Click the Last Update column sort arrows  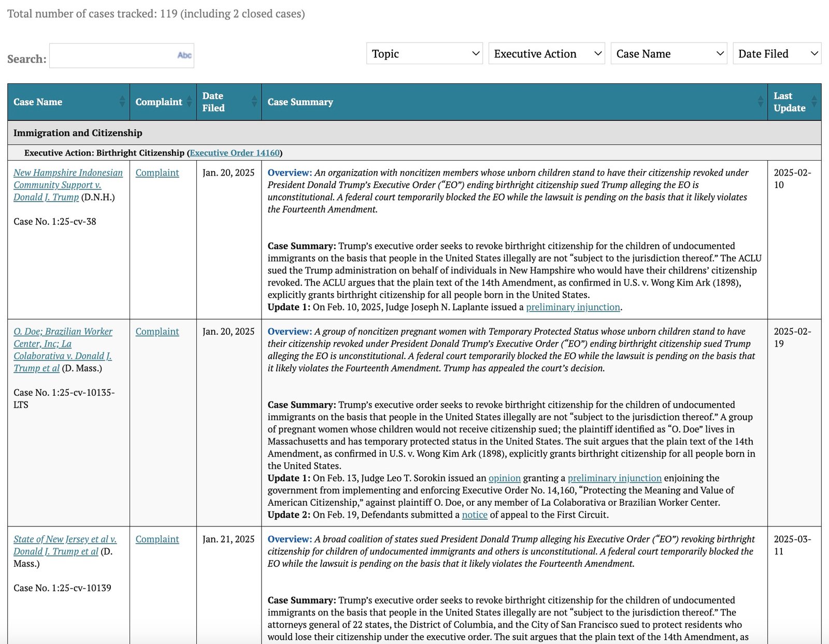point(814,102)
